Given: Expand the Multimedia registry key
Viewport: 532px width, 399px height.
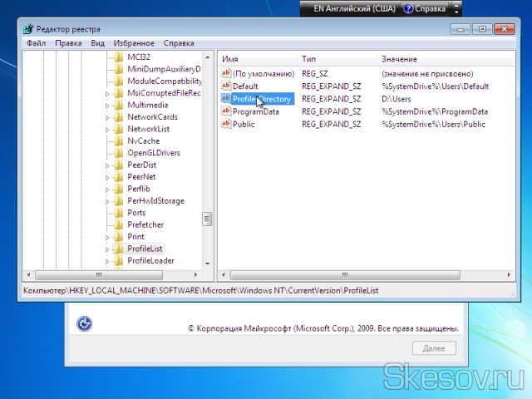Looking at the screenshot, I should pos(107,106).
